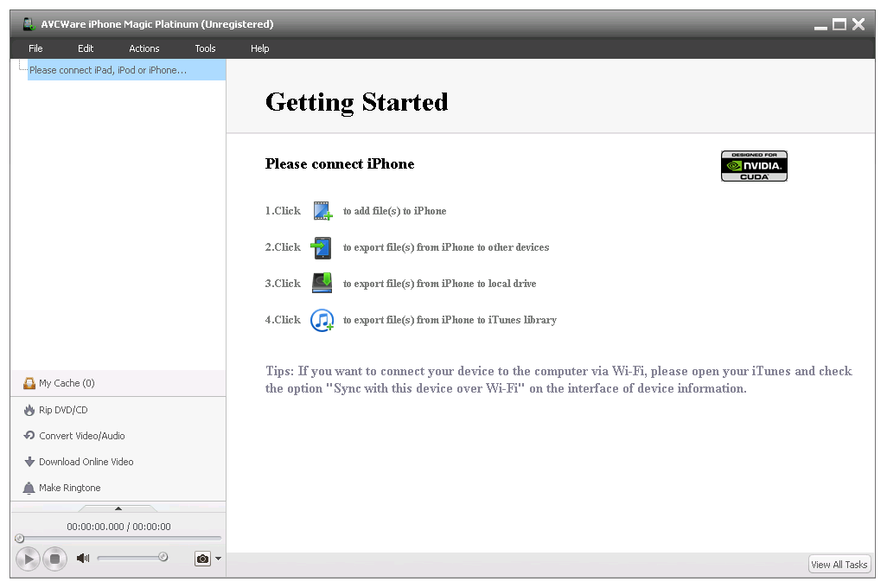Image resolution: width=887 pixels, height=588 pixels.
Task: Open the File menu
Action: pyautogui.click(x=35, y=48)
